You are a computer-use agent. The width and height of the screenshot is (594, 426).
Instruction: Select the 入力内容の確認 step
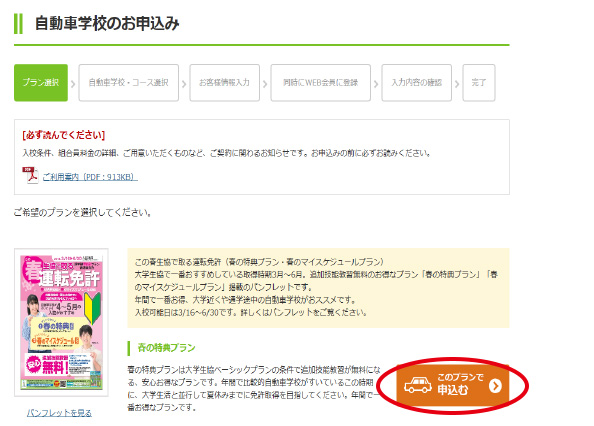click(417, 83)
